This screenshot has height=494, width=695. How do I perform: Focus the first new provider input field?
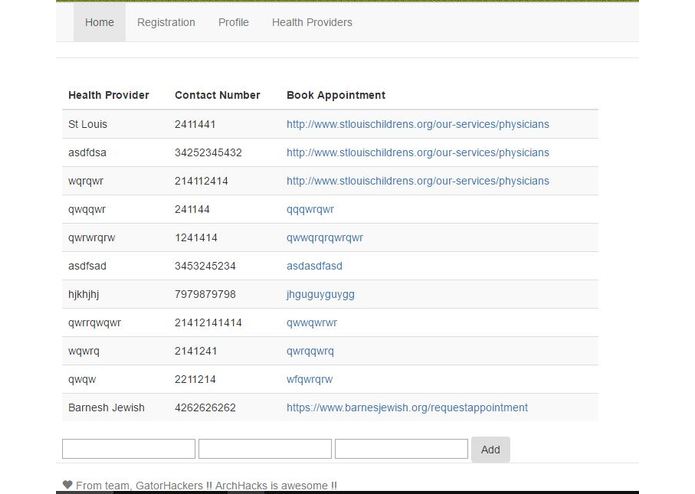coord(129,449)
